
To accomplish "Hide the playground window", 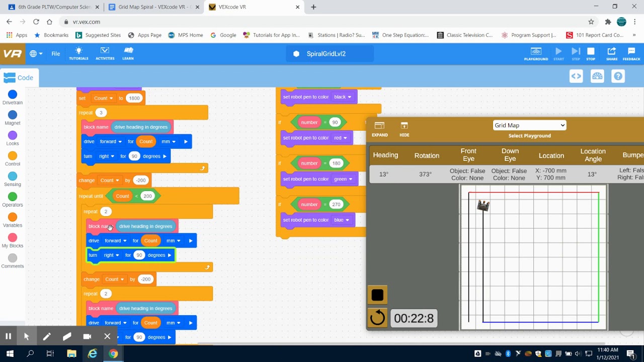I will tap(405, 129).
